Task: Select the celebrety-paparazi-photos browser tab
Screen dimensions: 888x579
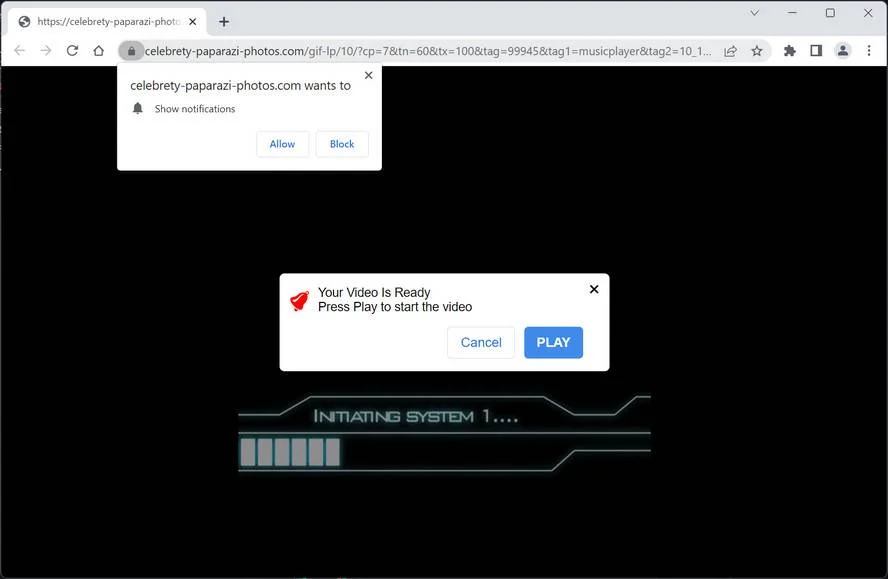Action: click(x=108, y=22)
